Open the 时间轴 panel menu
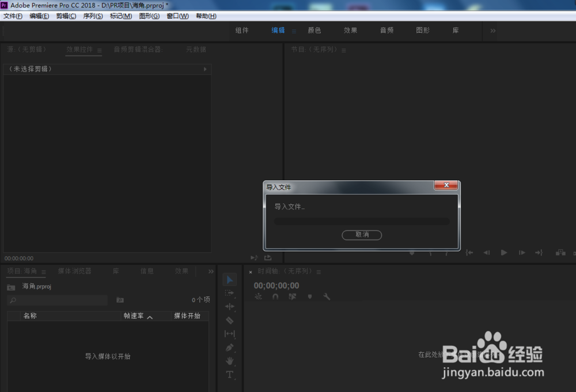 [319, 272]
